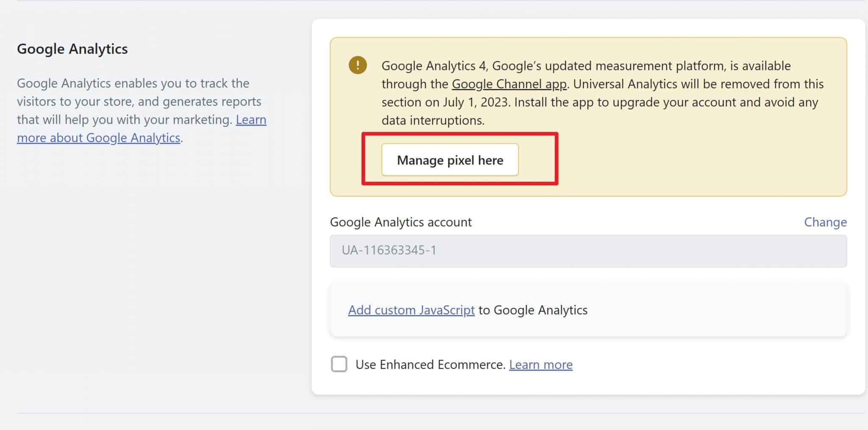
Task: Enable the Use Enhanced Ecommerce checkbox
Action: tap(339, 364)
